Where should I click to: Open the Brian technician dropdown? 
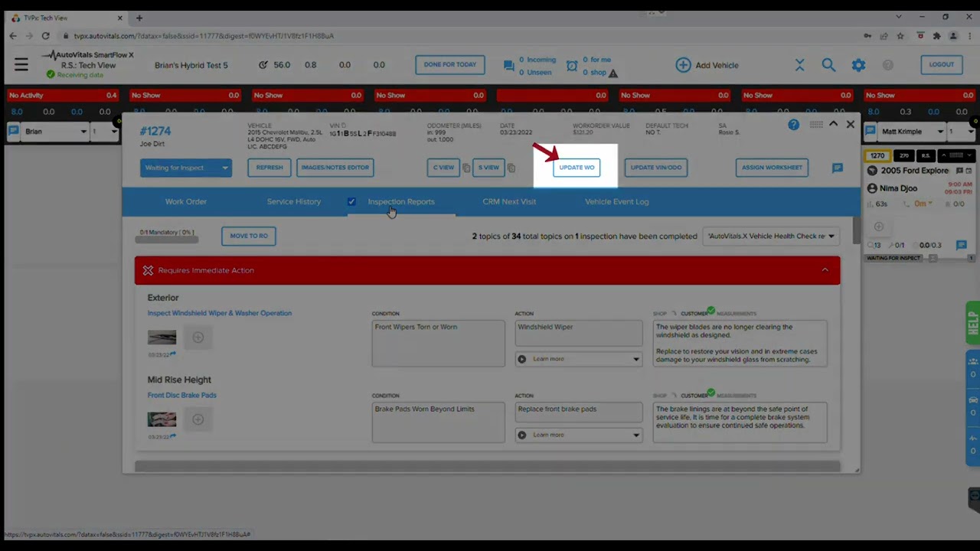tap(55, 132)
